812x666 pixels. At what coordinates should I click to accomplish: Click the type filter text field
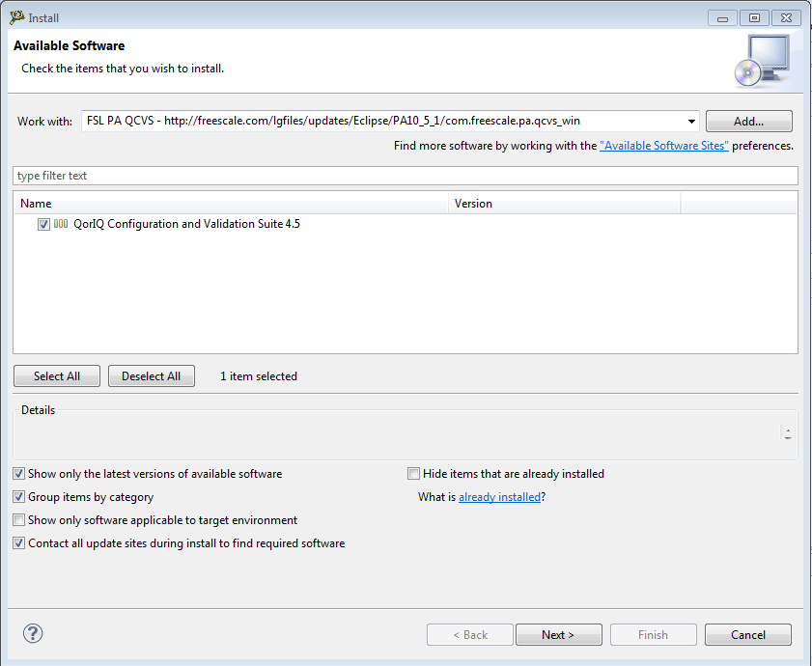point(405,176)
